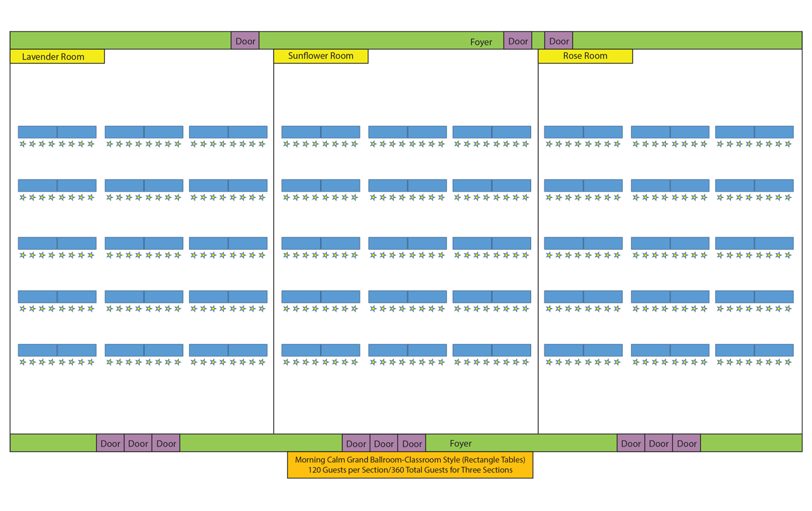
Task: Select the third-row middle table in Rose Room
Action: [670, 243]
